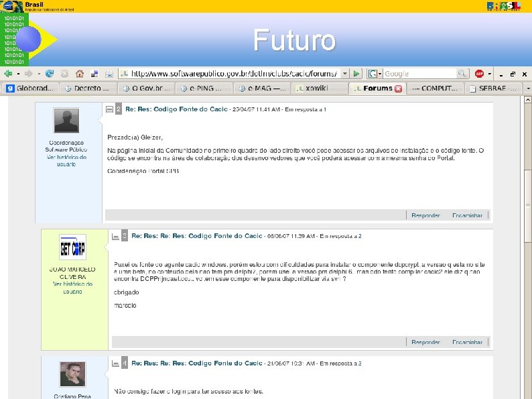Click the grey forward arrow button
The height and width of the screenshot is (399, 532).
tap(29, 74)
